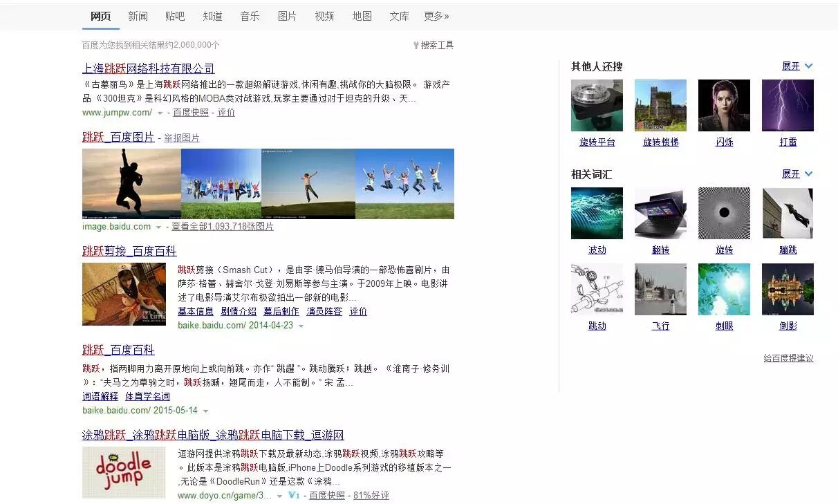Expand the 更多» menu
The width and height of the screenshot is (838, 504).
point(436,16)
